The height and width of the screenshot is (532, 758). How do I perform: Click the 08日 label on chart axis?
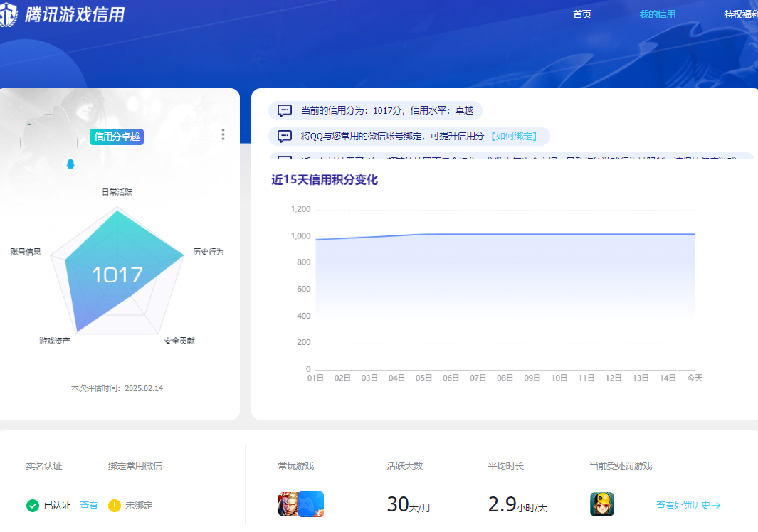pyautogui.click(x=505, y=378)
